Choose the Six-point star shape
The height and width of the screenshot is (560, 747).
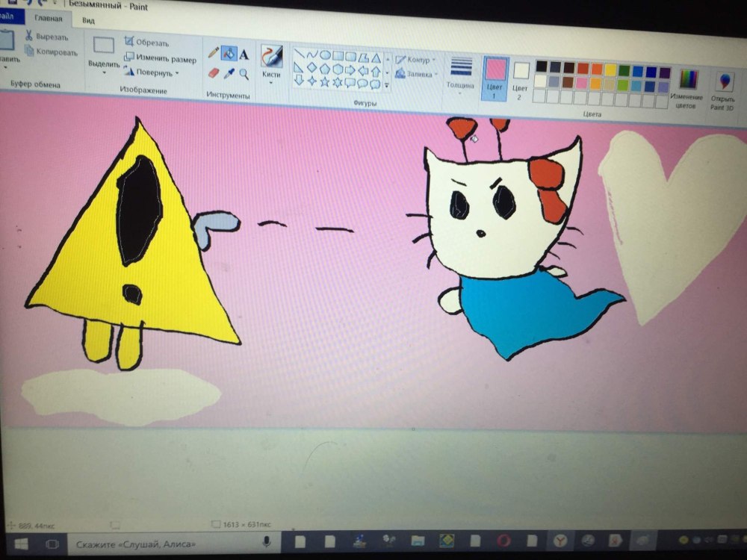[338, 82]
